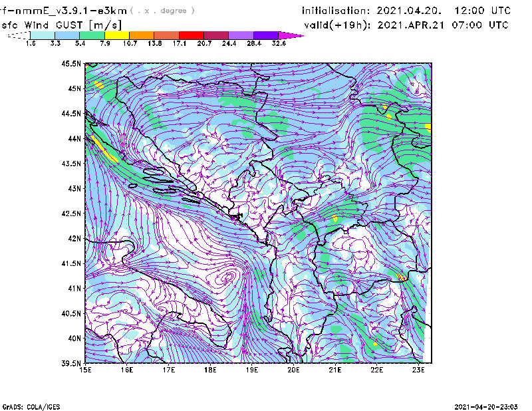Click the light cyan 1.6–3.3 legend swatch
532x411 pixels.
coord(43,35)
